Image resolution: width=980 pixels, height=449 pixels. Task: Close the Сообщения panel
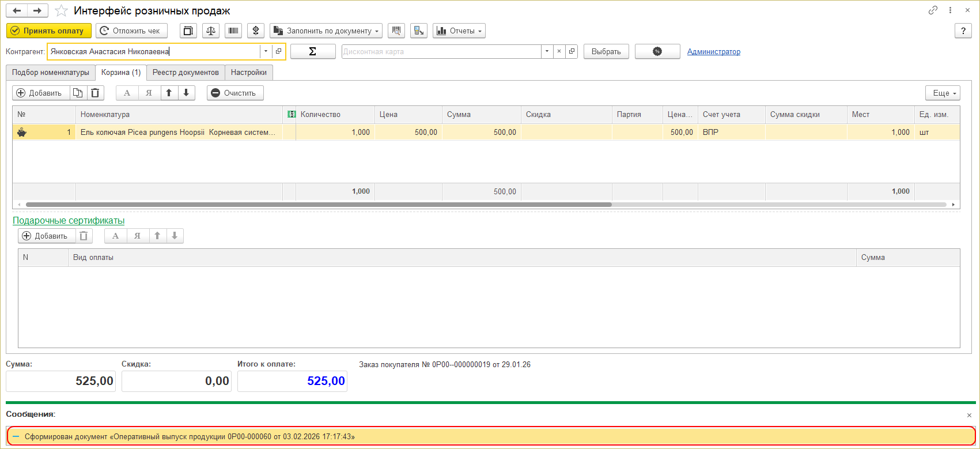tap(969, 415)
